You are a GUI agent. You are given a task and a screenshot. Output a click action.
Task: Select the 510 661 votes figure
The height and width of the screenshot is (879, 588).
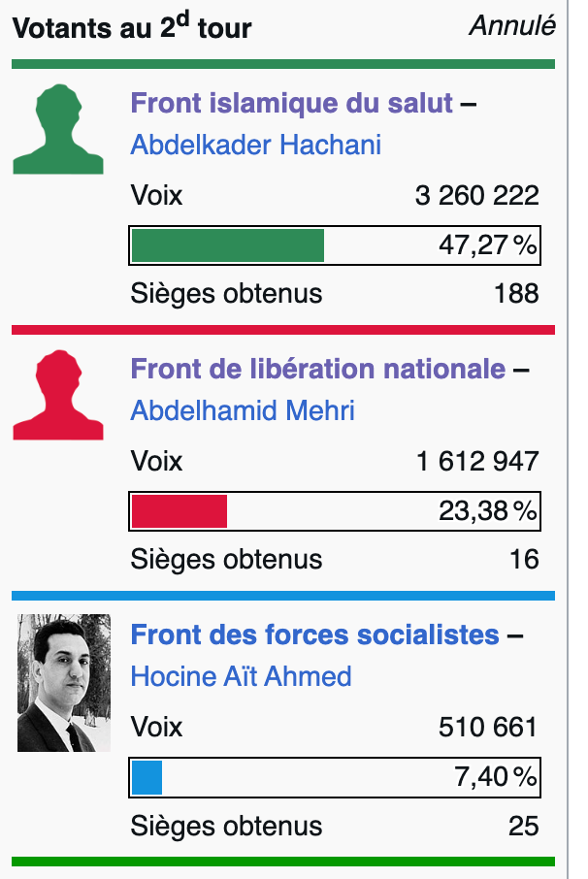(x=488, y=727)
